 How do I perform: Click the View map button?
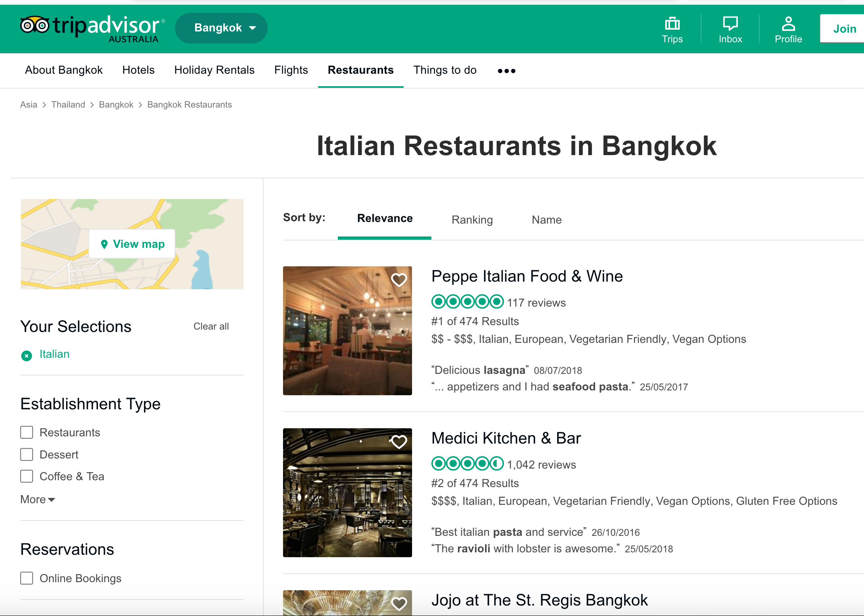[132, 244]
